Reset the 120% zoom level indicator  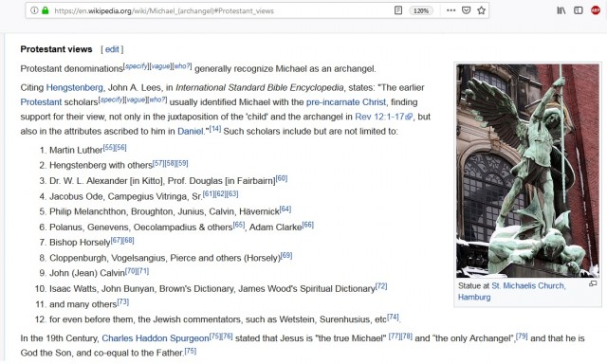(421, 10)
